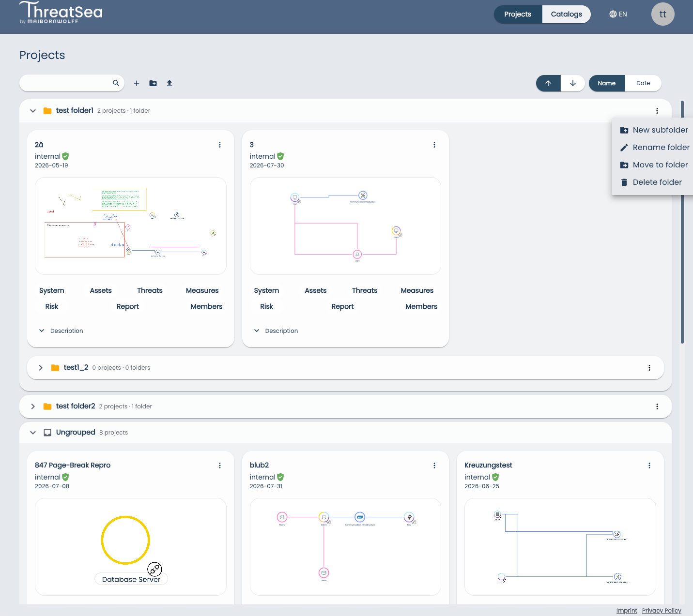
Task: Click the project search field
Action: point(72,83)
